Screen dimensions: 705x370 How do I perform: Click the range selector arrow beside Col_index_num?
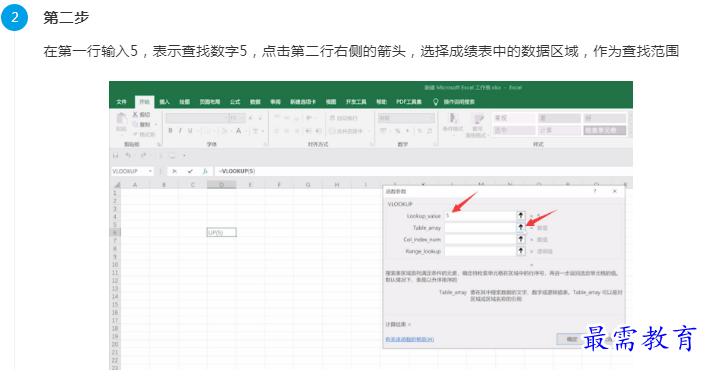521,239
